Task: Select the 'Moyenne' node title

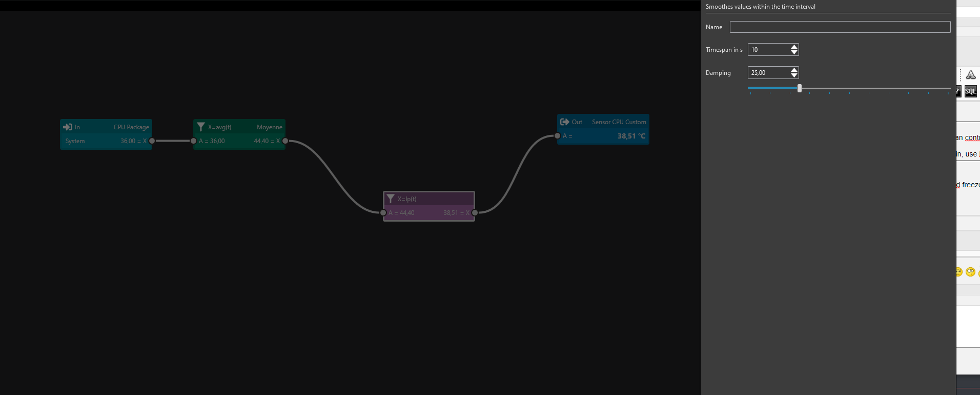Action: [x=270, y=127]
